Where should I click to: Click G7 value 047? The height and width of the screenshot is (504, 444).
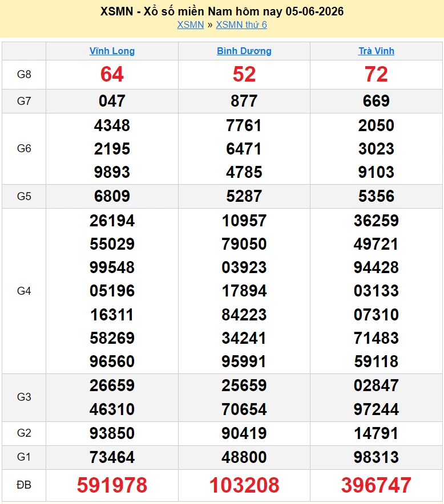112,101
